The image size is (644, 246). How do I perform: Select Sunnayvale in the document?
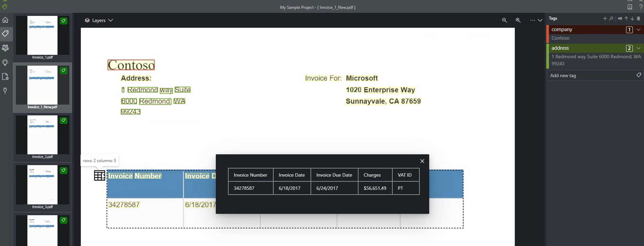tap(365, 101)
